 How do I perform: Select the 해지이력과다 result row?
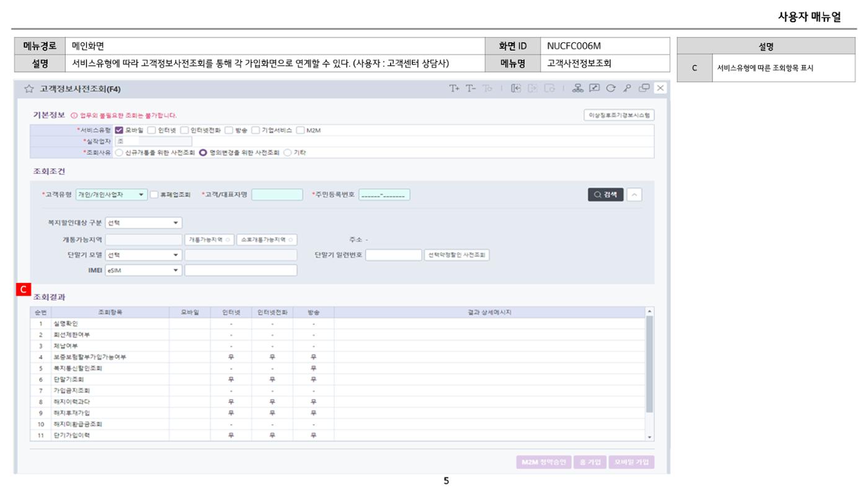pyautogui.click(x=338, y=402)
